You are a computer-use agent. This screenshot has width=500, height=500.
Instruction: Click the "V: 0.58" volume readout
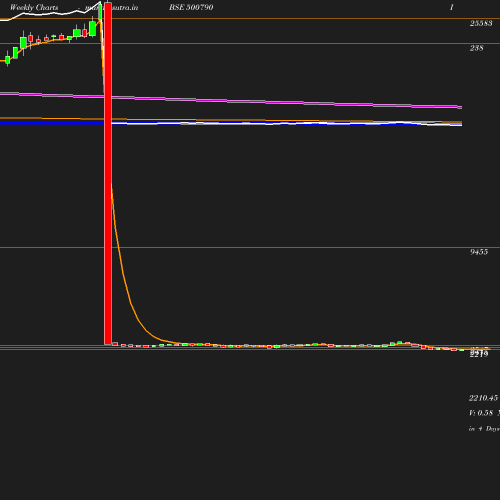pyautogui.click(x=481, y=413)
